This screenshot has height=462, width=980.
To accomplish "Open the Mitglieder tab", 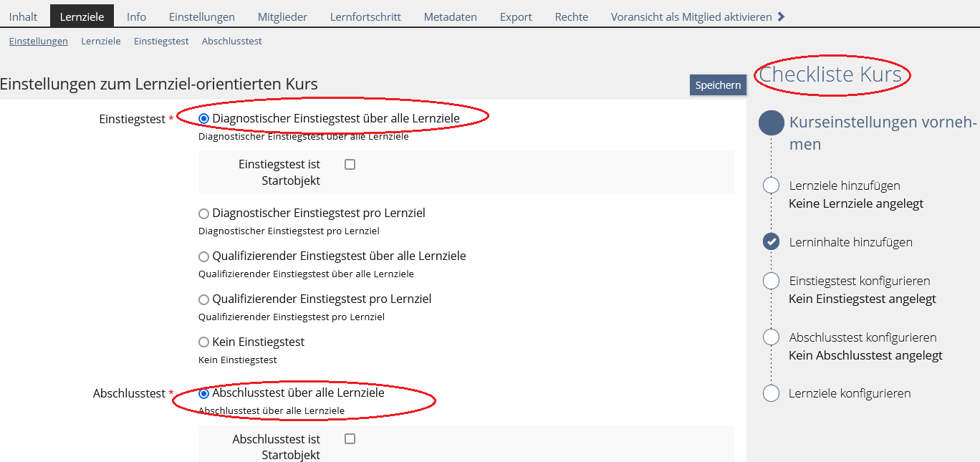I will click(x=282, y=16).
